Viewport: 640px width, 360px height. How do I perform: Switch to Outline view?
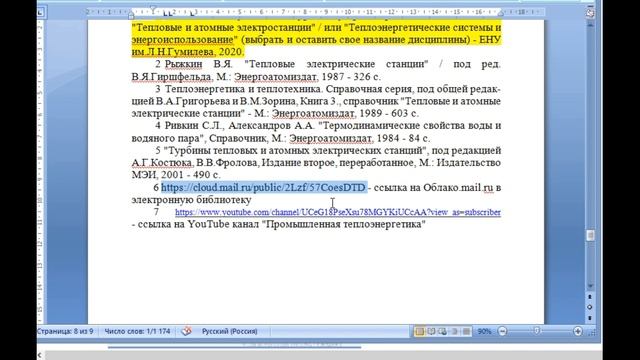[454, 331]
